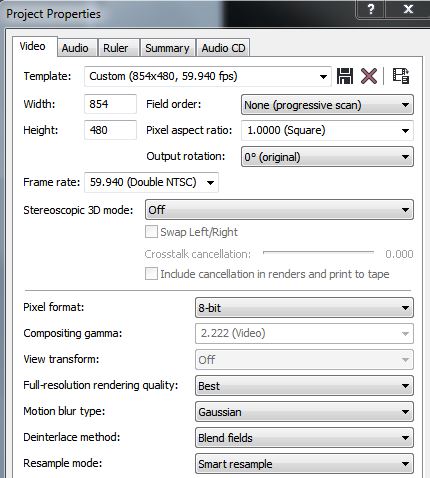Open the Template dropdown list

pyautogui.click(x=208, y=76)
